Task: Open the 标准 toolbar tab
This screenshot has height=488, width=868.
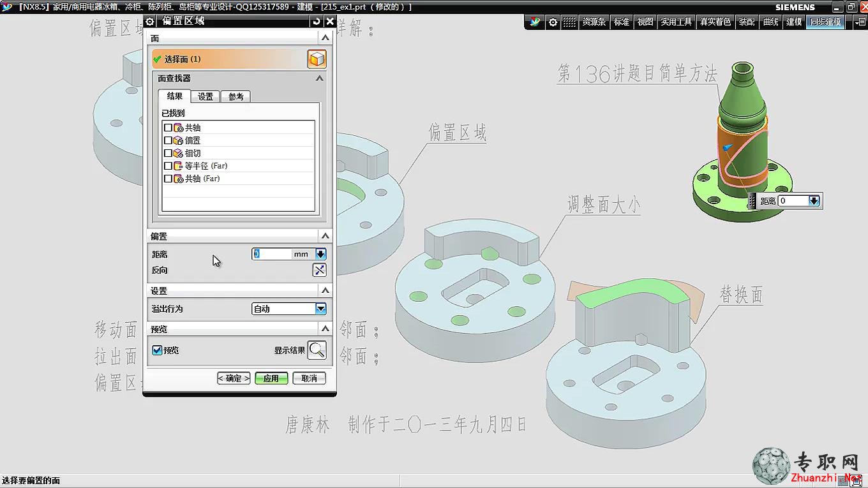Action: [622, 22]
